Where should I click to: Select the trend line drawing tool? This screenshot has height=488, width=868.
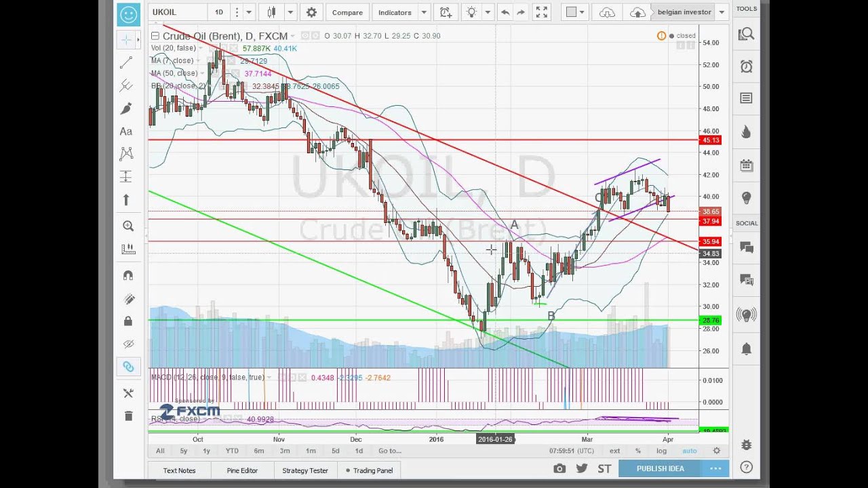tap(126, 63)
